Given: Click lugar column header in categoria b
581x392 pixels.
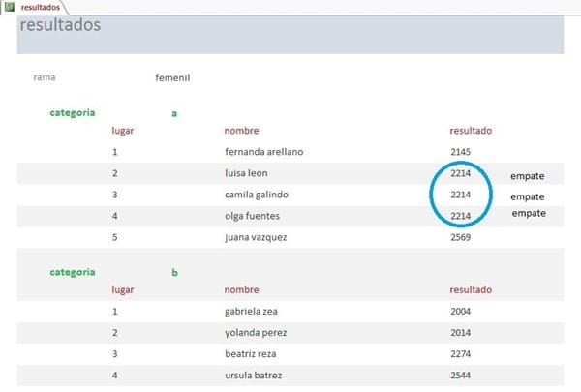Looking at the screenshot, I should [x=123, y=289].
